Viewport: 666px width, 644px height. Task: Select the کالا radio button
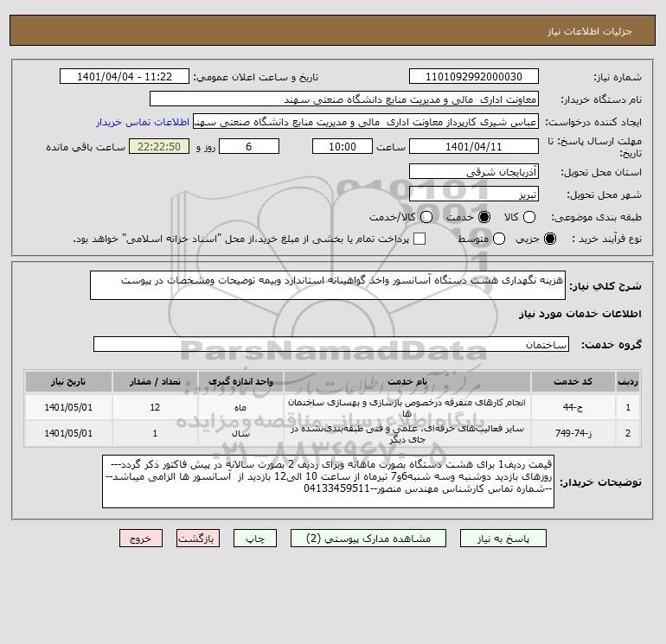tap(528, 217)
